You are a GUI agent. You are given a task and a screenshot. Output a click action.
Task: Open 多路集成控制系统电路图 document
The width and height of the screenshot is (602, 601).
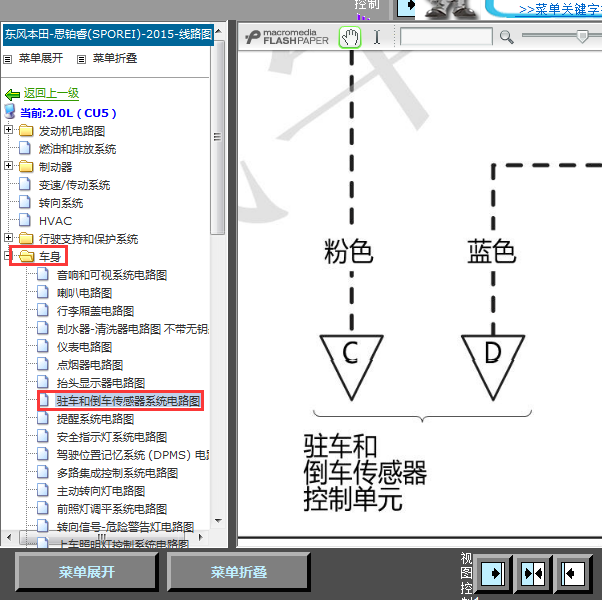tap(117, 473)
